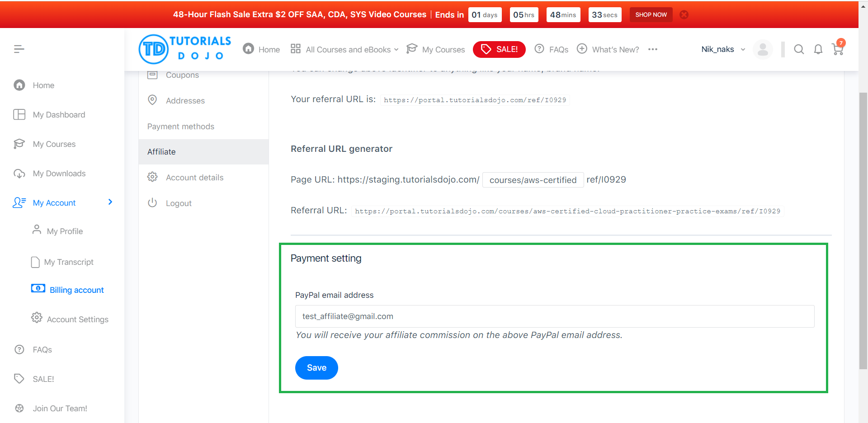Click the red SALE! button

(x=499, y=49)
